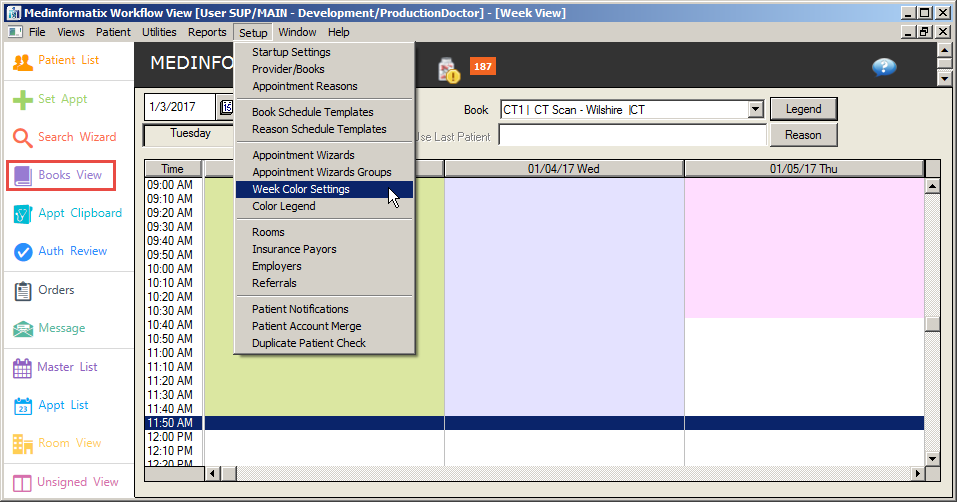The width and height of the screenshot is (957, 502).
Task: Select the Books View icon
Action: point(23,176)
